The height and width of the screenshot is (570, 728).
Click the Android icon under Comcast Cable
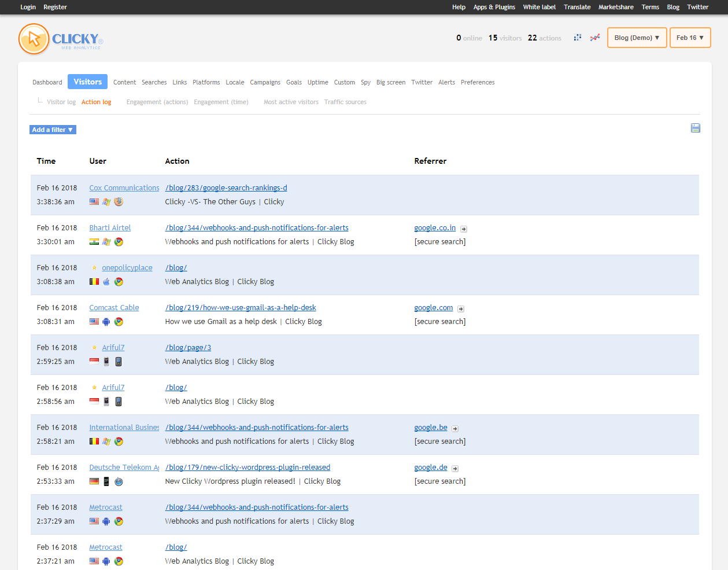[x=106, y=322]
